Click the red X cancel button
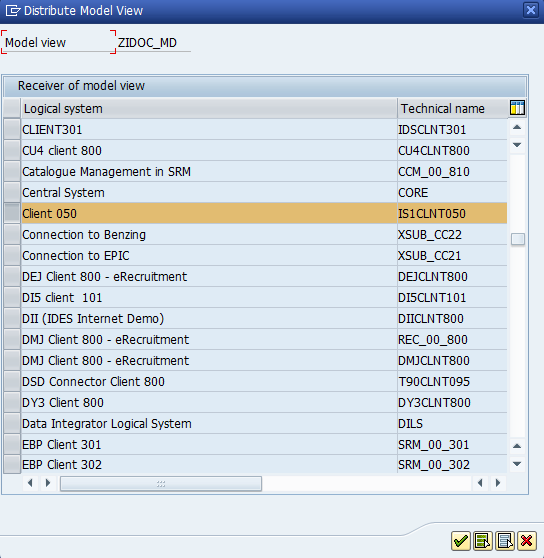This screenshot has height=558, width=544. pos(527,541)
